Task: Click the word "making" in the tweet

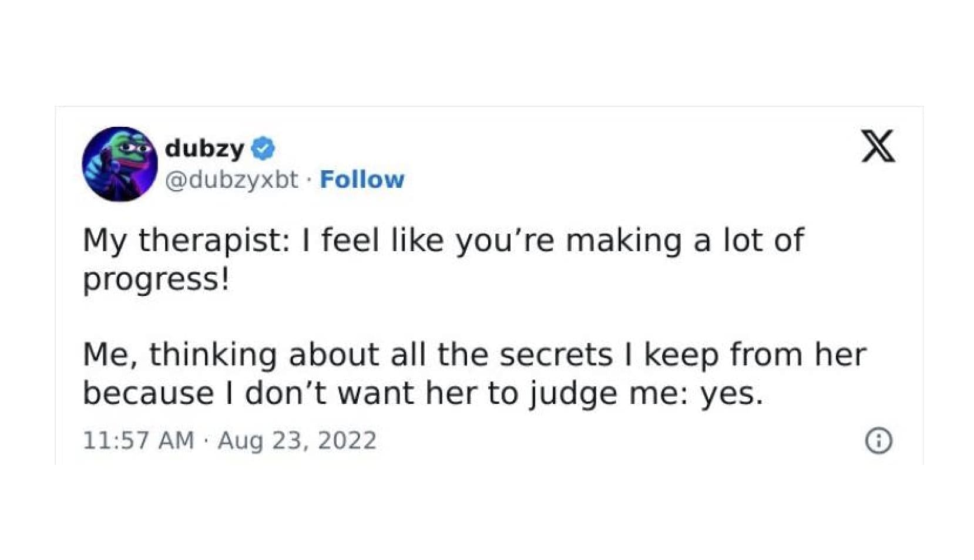Action: coord(623,241)
